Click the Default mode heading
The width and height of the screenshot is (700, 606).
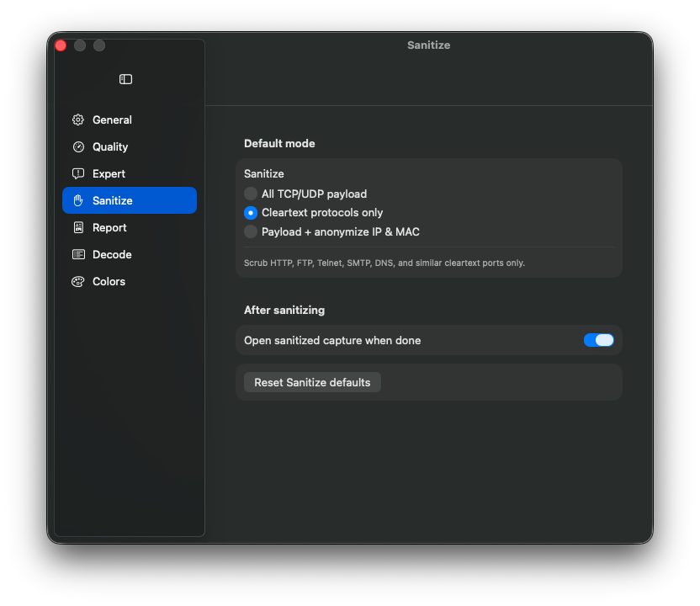tap(279, 143)
